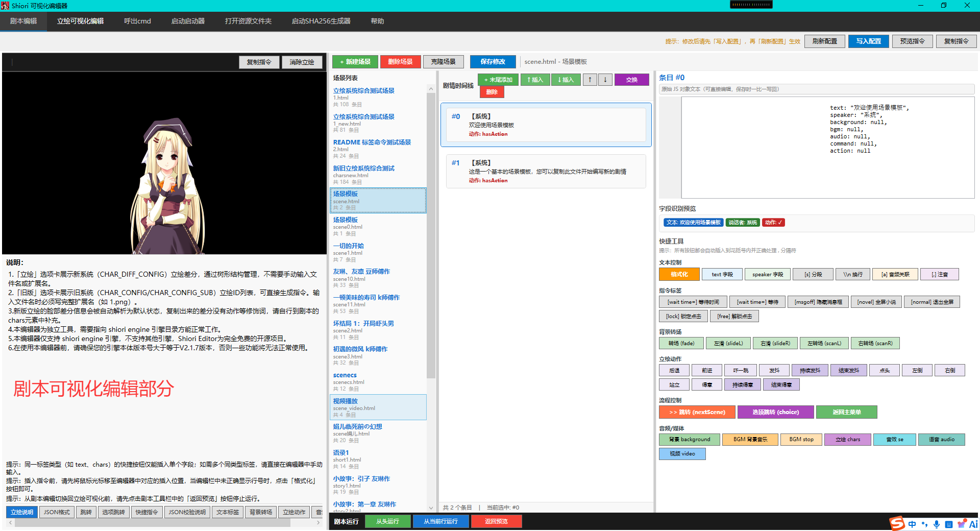Image resolution: width=980 pixels, height=531 pixels.
Task: Open the Sogou soft keyboard icon
Action: [949, 524]
